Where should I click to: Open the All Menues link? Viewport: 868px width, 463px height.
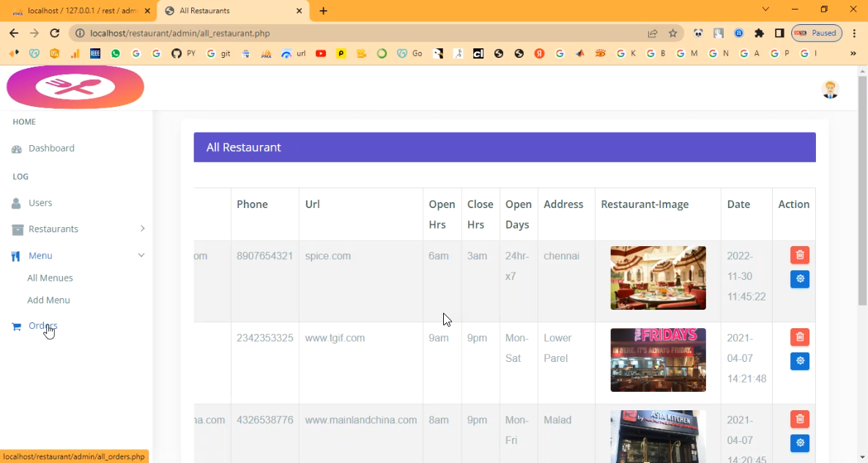click(x=50, y=278)
